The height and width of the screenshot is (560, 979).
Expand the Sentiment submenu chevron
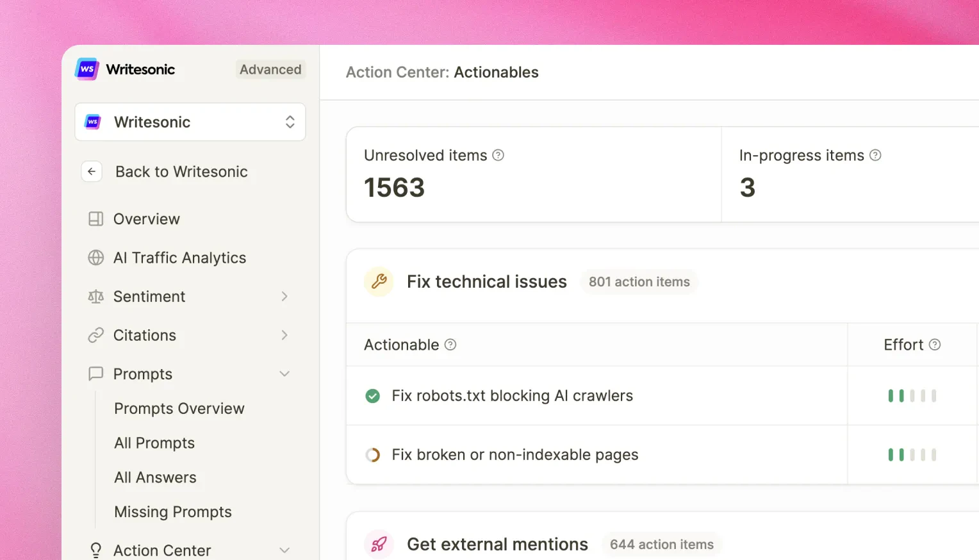click(284, 296)
